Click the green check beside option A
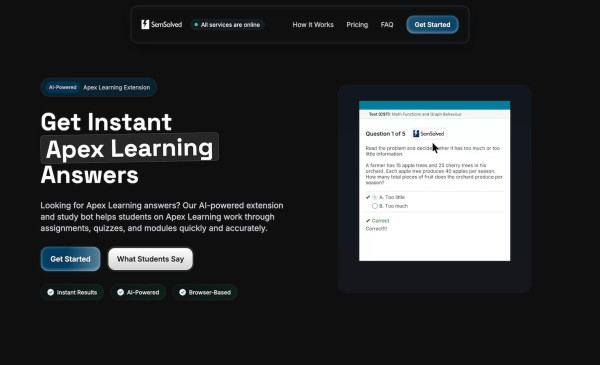This screenshot has width=600, height=365. pos(368,197)
